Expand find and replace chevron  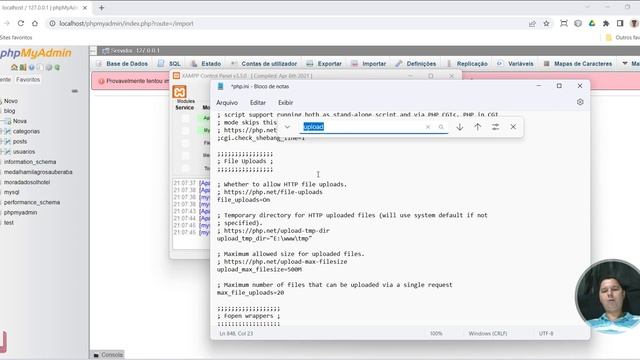[x=287, y=127]
